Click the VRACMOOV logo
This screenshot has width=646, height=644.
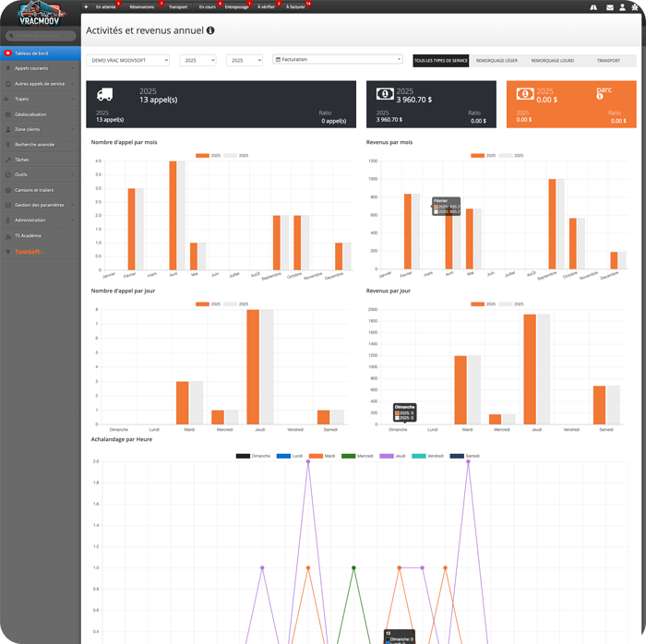40,14
